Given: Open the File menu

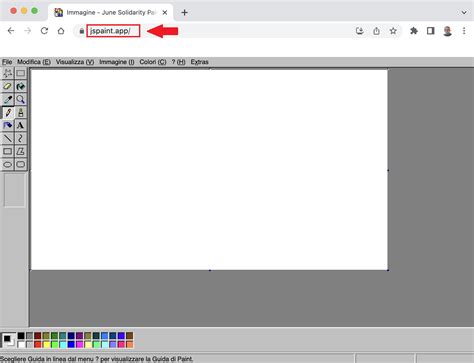Looking at the screenshot, I should click(x=7, y=62).
